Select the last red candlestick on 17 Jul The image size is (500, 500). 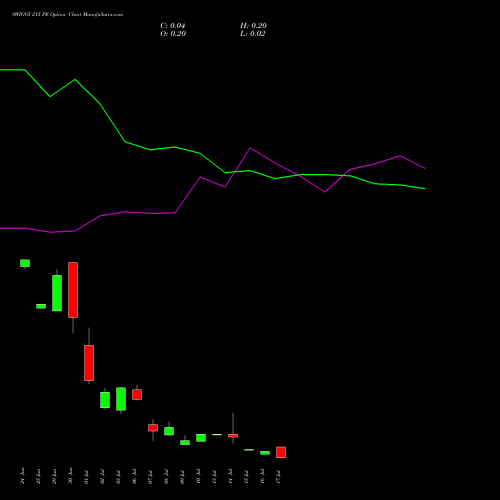pyautogui.click(x=281, y=452)
